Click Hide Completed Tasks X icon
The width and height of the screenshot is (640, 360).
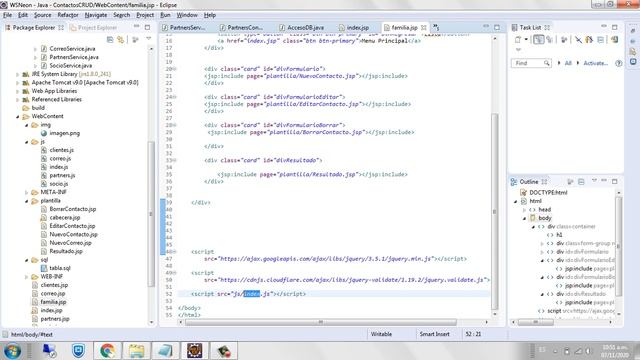tap(578, 40)
